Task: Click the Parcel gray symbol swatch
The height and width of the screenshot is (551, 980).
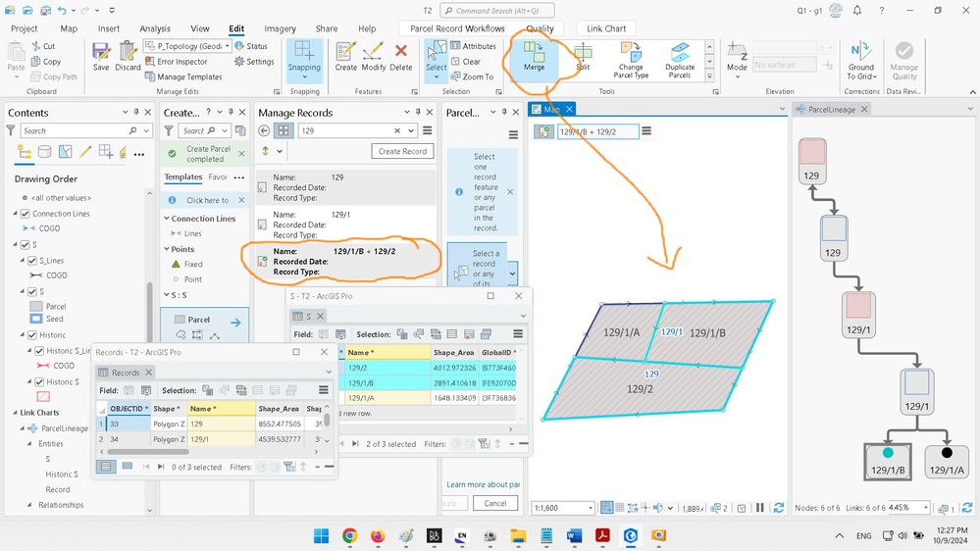Action: tap(36, 307)
